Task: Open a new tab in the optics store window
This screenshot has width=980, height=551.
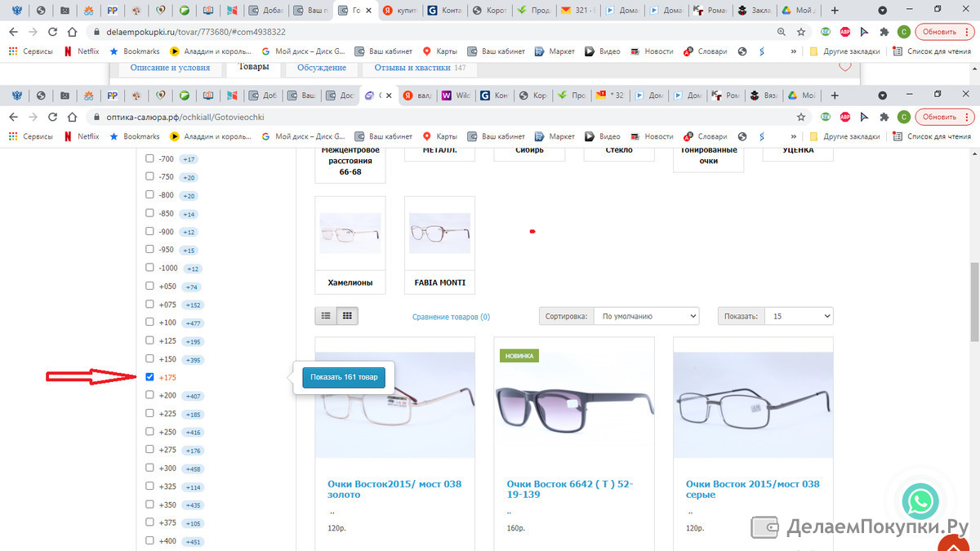Action: click(834, 96)
